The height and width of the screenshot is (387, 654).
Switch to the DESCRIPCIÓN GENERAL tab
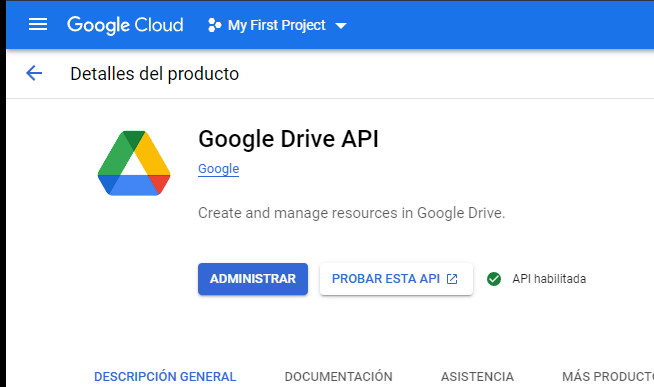coord(165,377)
